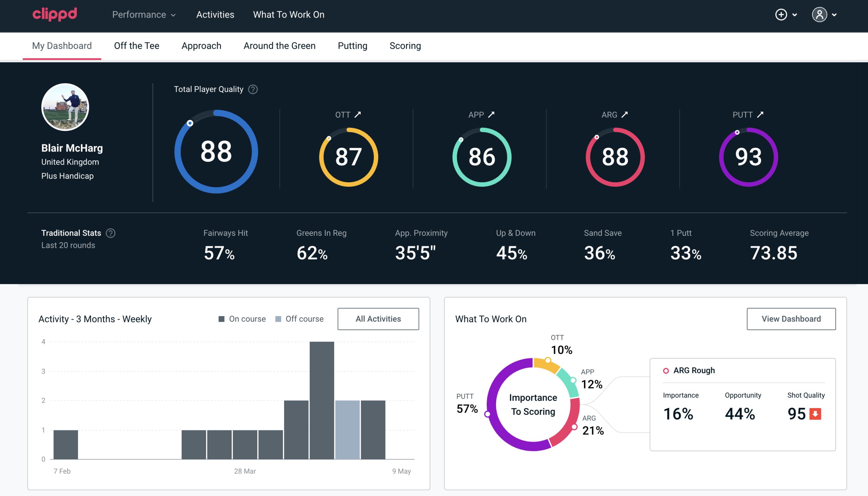Switch to the Putting tab
Screen dimensions: 868x496
point(352,45)
